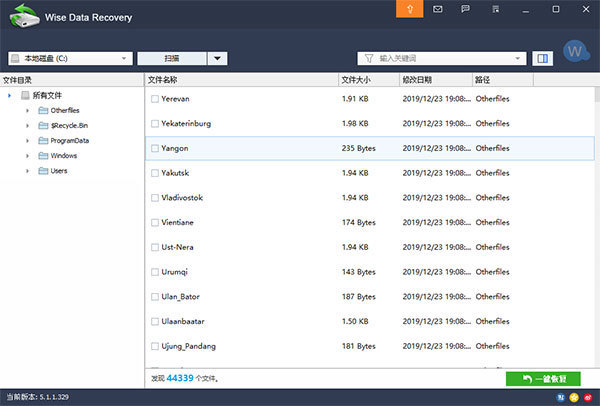Expand the Windows tree node
Screen dimensions: 600x406
27,156
